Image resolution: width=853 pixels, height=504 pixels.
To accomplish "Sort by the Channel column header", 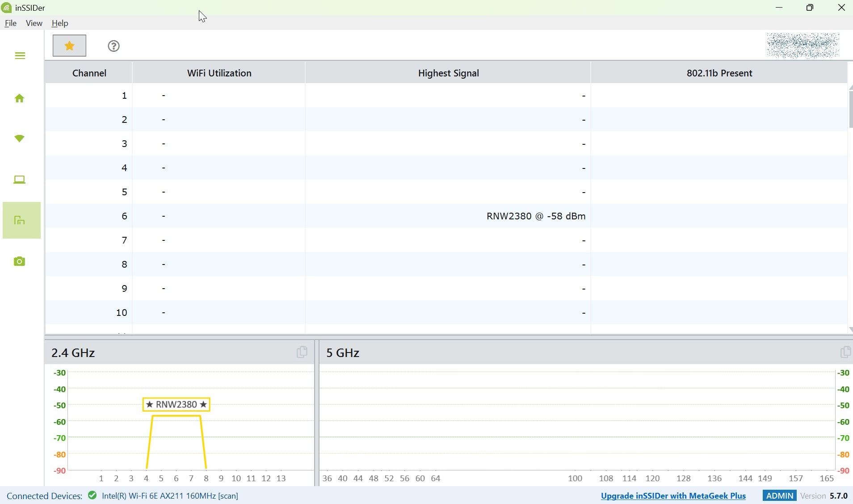I will (x=89, y=73).
